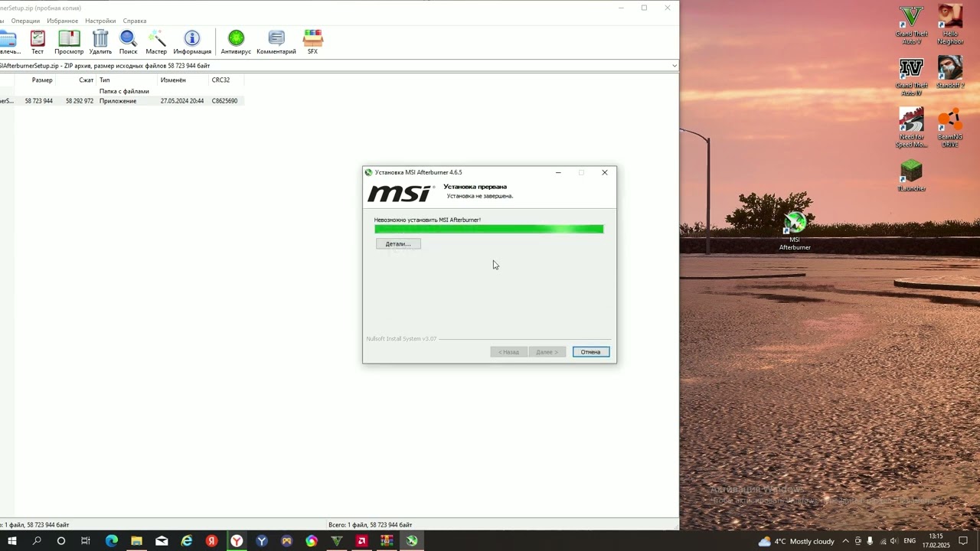Open Grand Theft Auto V desktop shortcut

coord(911,25)
